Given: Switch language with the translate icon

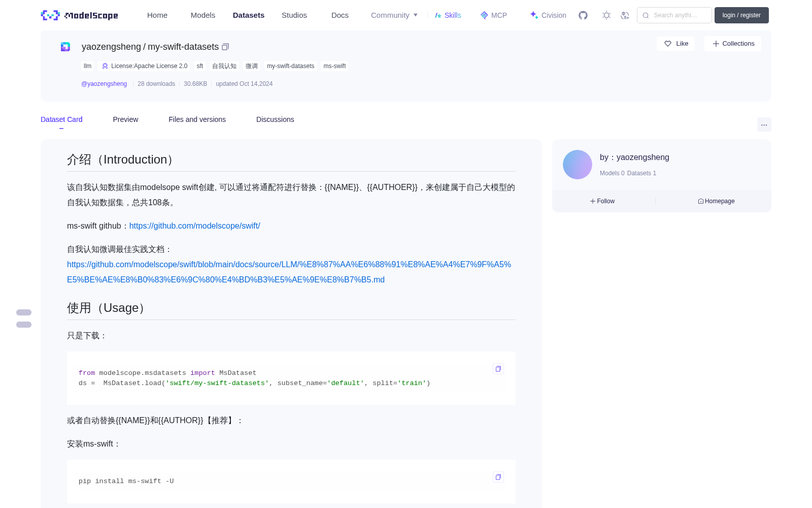Looking at the screenshot, I should (625, 15).
